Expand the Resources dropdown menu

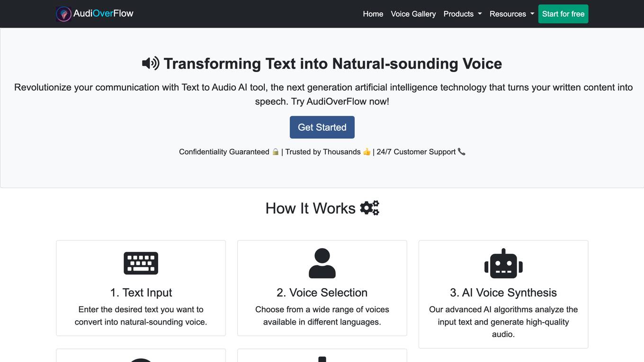point(512,14)
